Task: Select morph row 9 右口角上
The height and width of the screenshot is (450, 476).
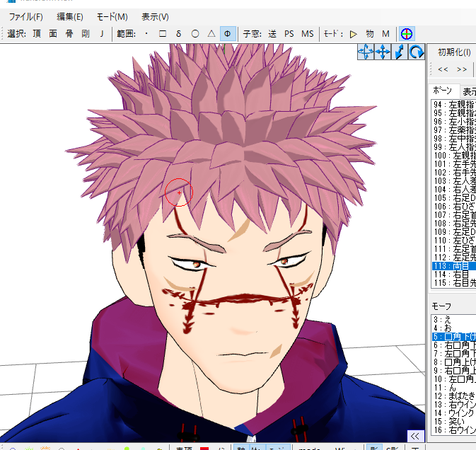Action: (454, 371)
